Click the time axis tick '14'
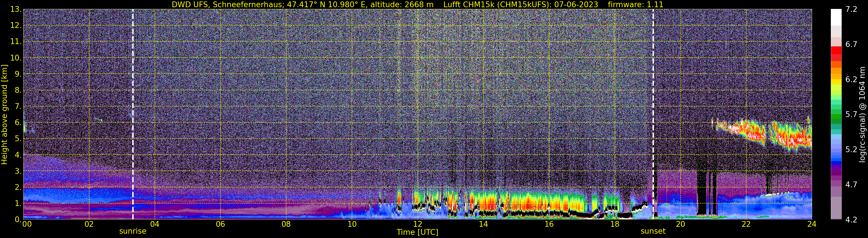Viewport: 868px width, 238px height. pyautogui.click(x=483, y=224)
